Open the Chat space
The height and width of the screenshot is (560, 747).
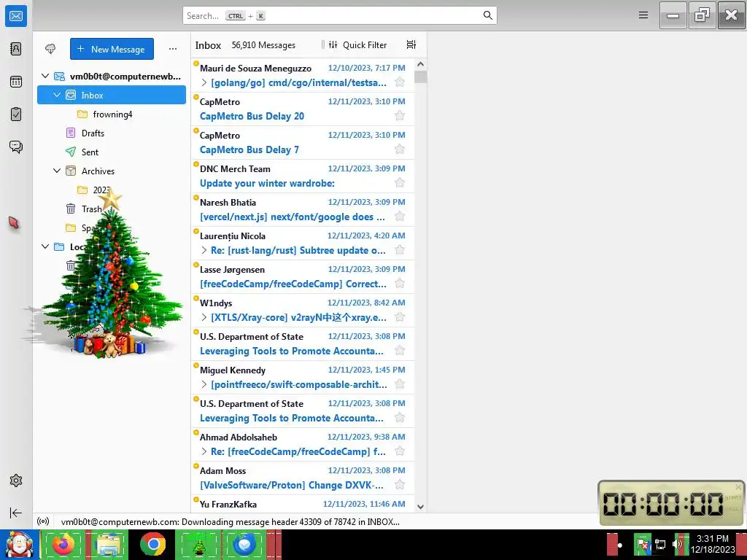click(x=16, y=147)
